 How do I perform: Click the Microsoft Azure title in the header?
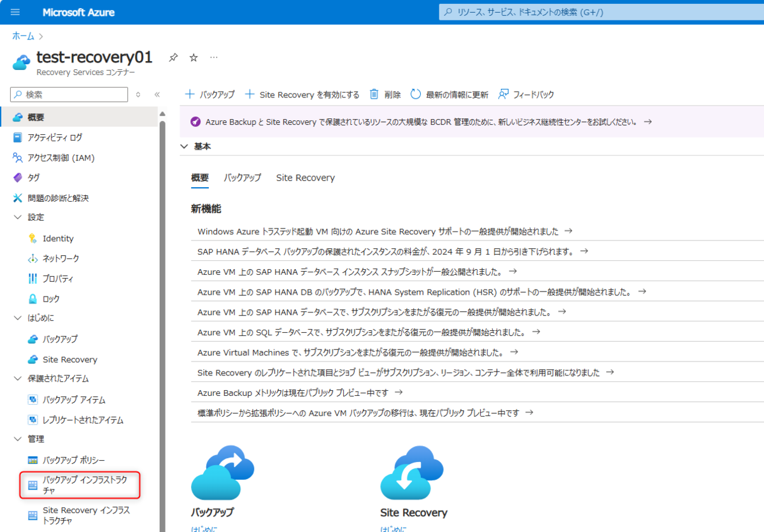coord(79,12)
